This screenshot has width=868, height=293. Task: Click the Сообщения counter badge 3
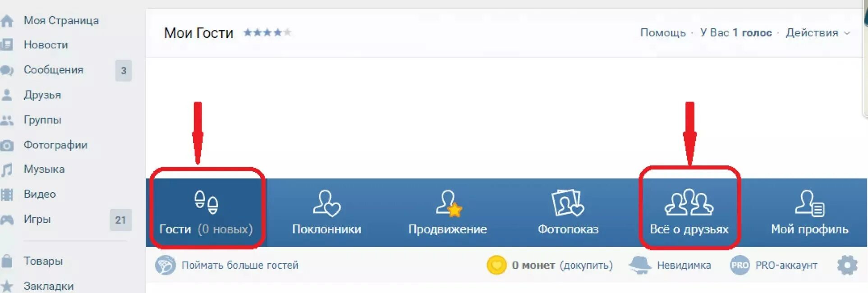click(124, 71)
